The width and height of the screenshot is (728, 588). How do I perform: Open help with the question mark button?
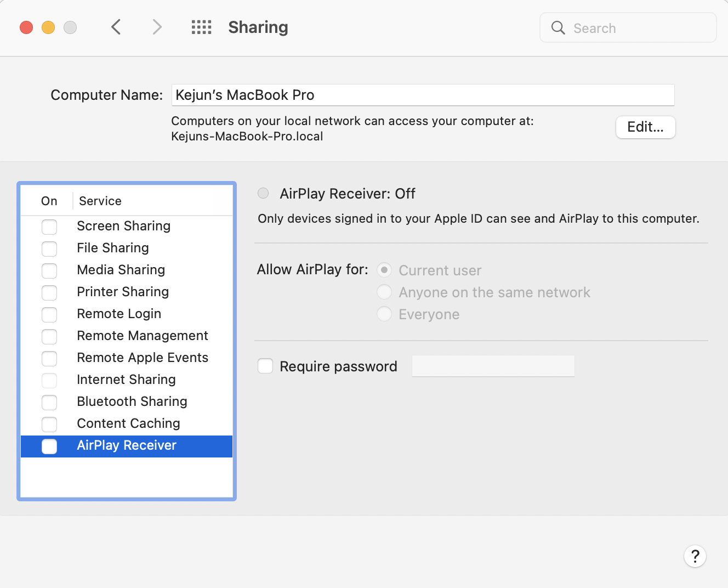(x=695, y=556)
